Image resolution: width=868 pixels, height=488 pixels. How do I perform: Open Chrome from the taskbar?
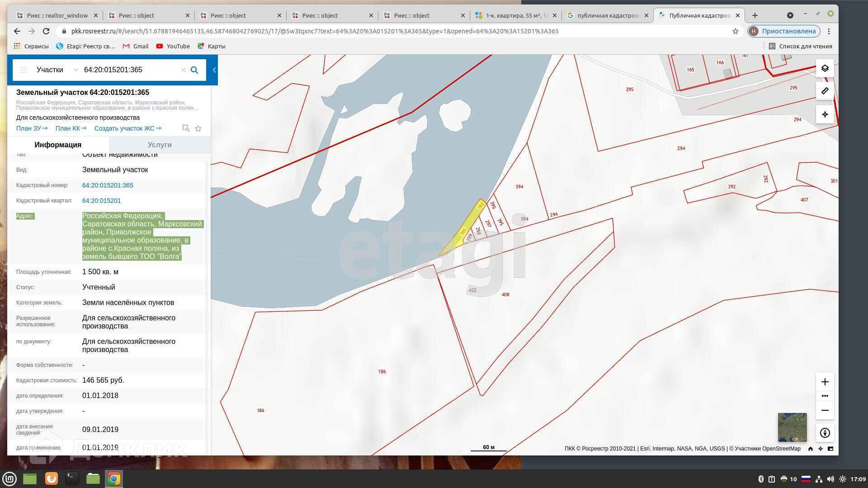click(x=114, y=479)
